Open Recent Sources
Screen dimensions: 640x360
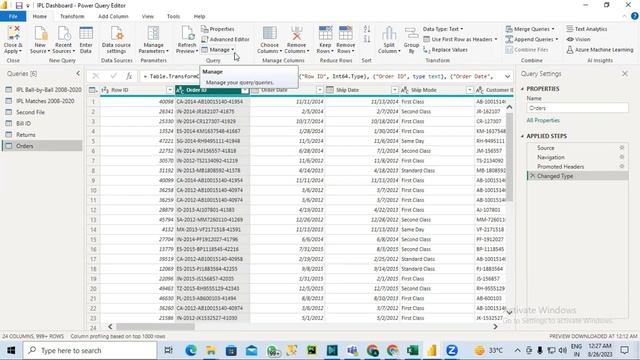pos(63,33)
